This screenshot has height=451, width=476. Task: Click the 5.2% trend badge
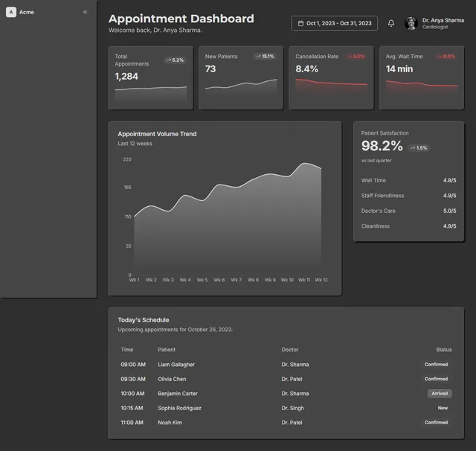pyautogui.click(x=175, y=60)
